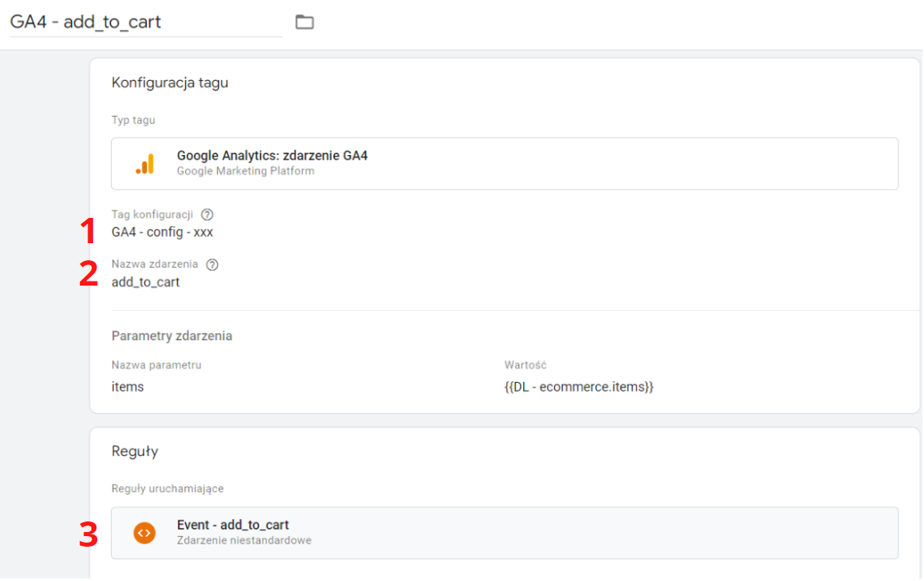The height and width of the screenshot is (581, 924).
Task: Click the folder icon beside the tag name
Action: [304, 22]
